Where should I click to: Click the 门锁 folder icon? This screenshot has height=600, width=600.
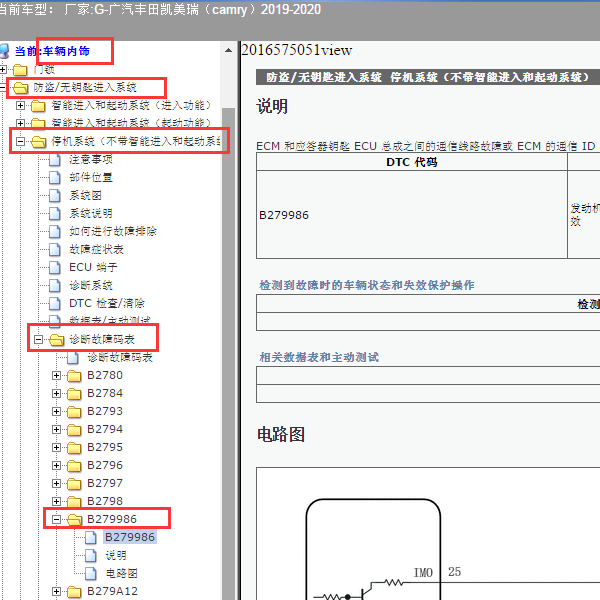[20, 70]
